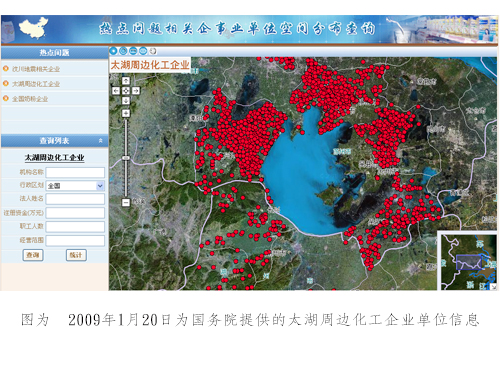Screen dimensions: 500x375
Task: Click the 查询 query button
Action: point(33,255)
